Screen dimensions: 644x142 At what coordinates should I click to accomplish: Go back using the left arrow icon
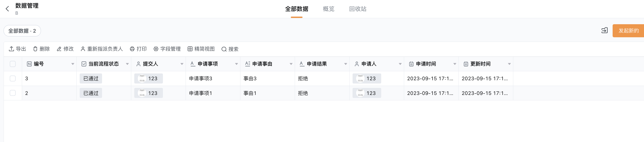7,9
